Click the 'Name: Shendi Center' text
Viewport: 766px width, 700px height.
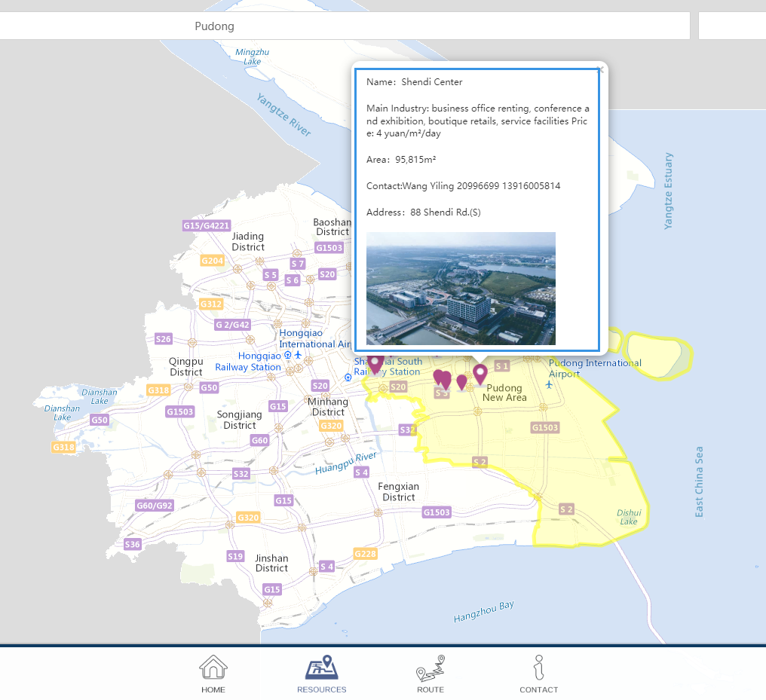414,82
